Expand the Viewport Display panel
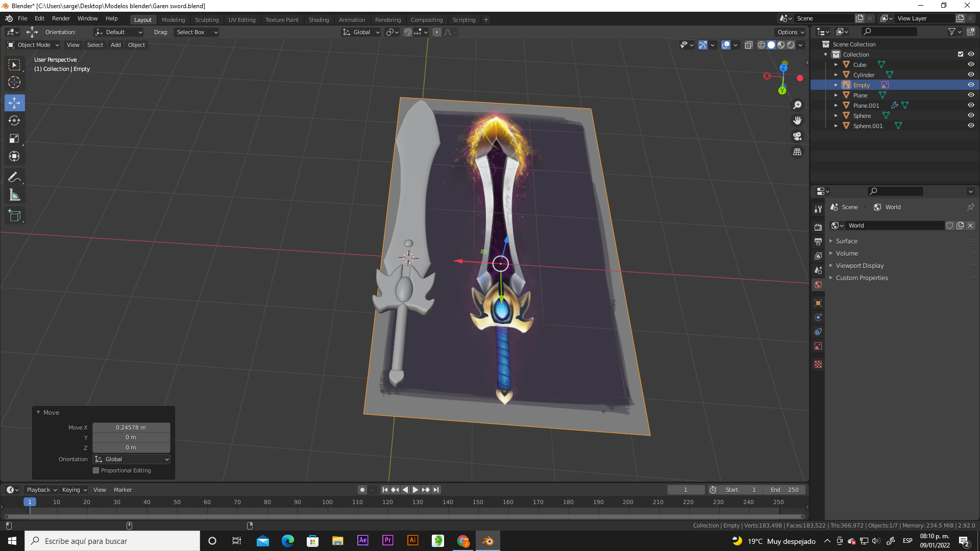The image size is (980, 551). [860, 266]
